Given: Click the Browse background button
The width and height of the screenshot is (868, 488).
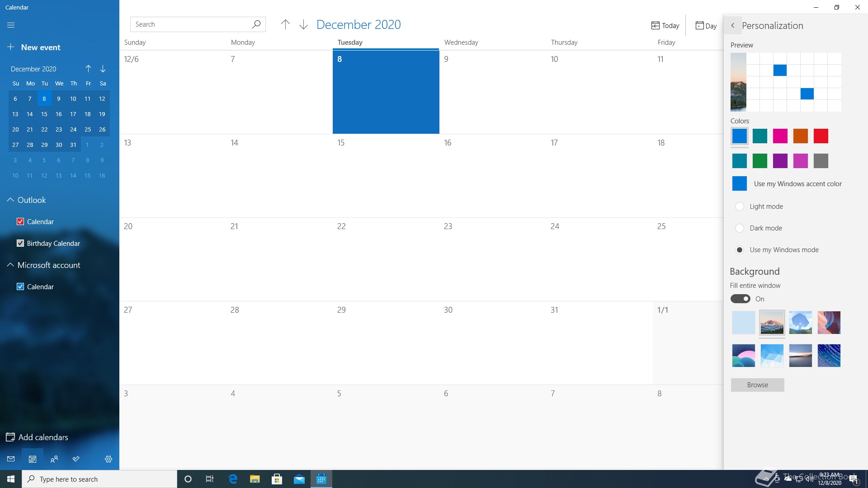Looking at the screenshot, I should [x=757, y=385].
